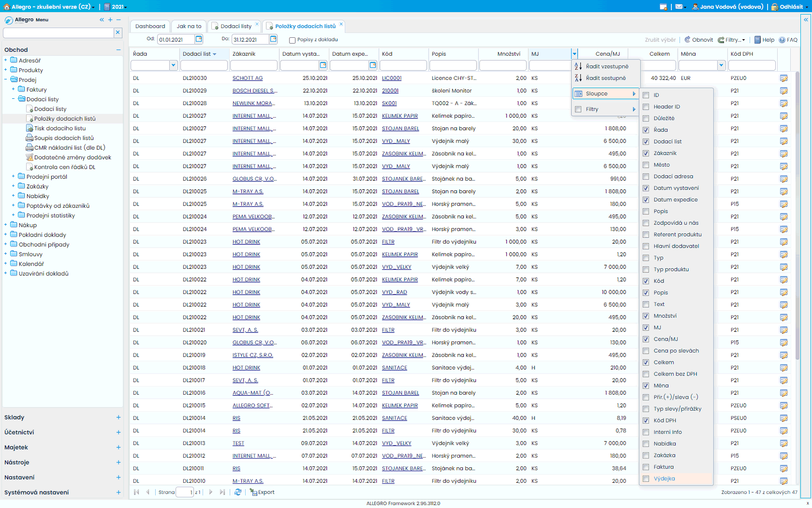Open the FAQ icon
The height and width of the screenshot is (508, 812).
tap(782, 40)
